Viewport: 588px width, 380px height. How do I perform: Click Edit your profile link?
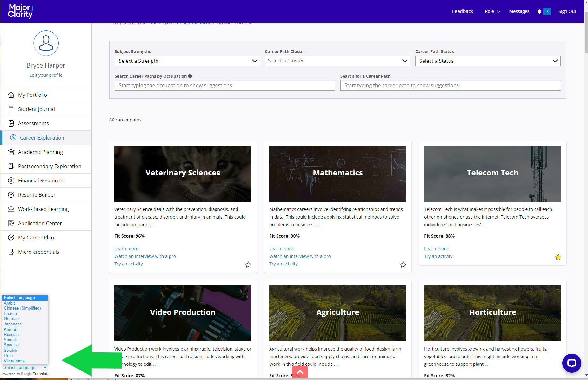[x=46, y=75]
